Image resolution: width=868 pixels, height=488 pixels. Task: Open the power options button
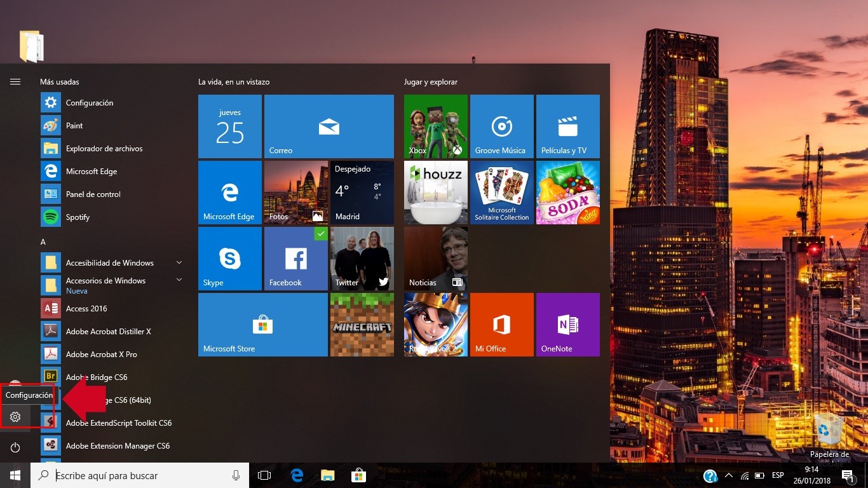(x=15, y=447)
